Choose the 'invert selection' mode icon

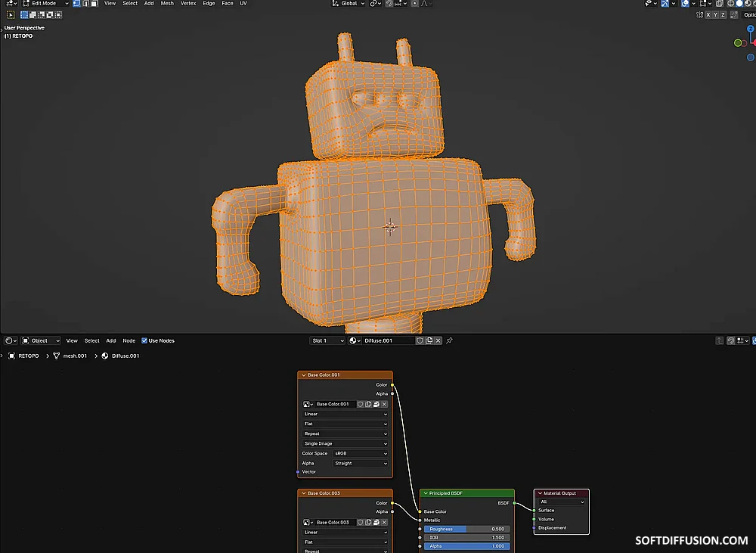50,15
